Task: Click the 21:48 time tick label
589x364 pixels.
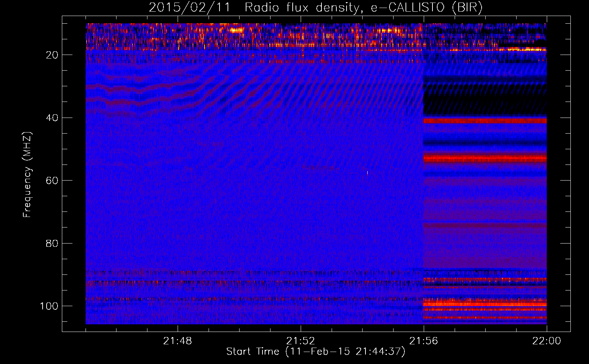Action: 177,341
